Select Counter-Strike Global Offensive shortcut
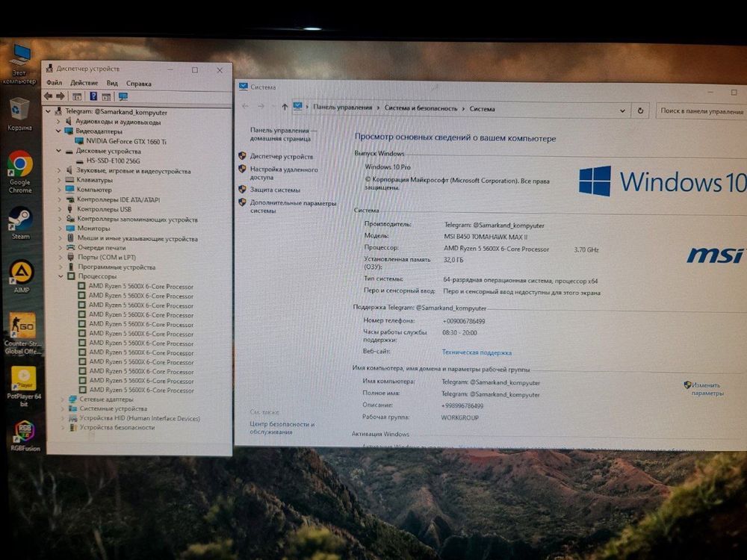The width and height of the screenshot is (747, 560). [22, 333]
